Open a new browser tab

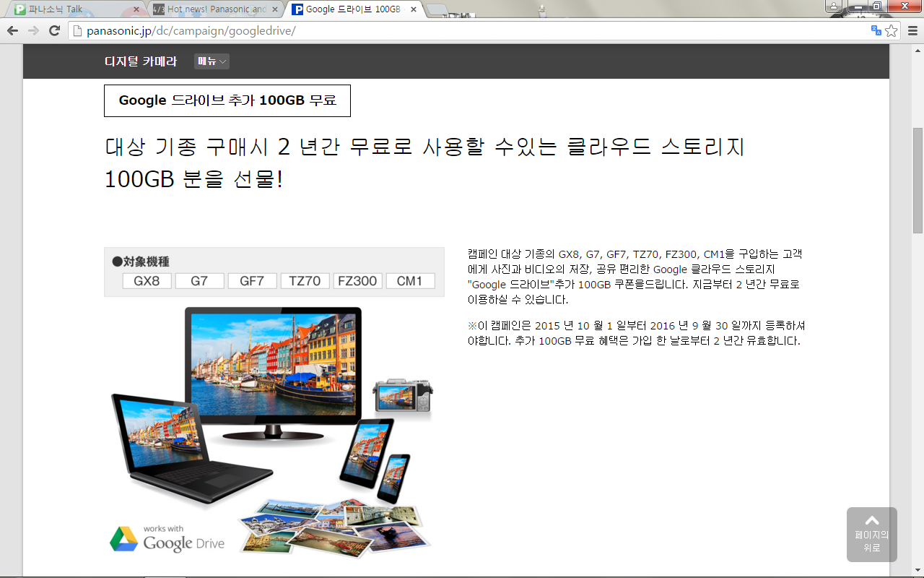(x=437, y=9)
